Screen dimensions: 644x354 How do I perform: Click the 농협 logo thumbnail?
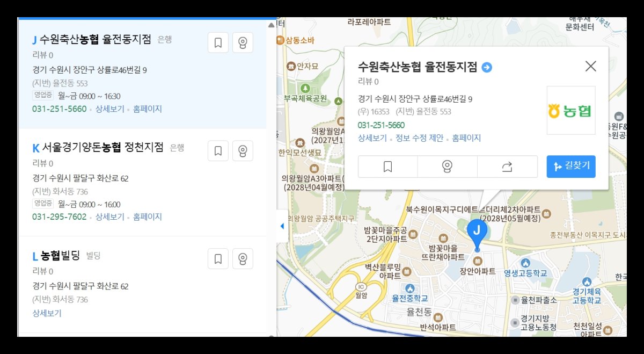[571, 110]
